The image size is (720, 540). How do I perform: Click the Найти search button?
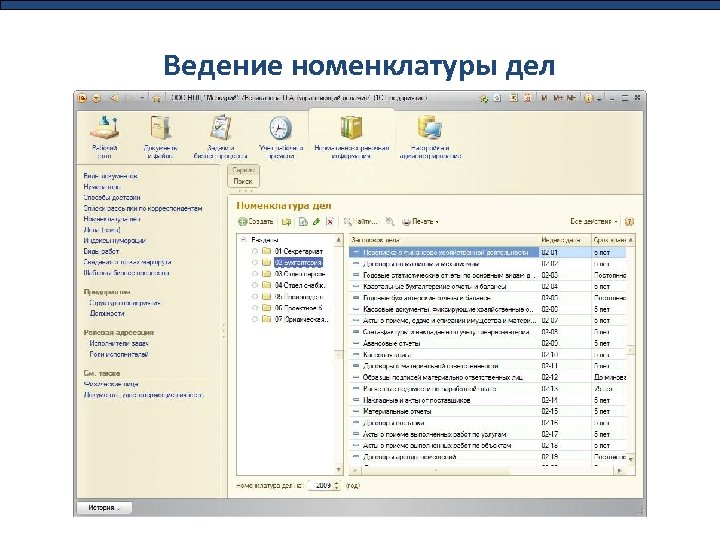361,222
